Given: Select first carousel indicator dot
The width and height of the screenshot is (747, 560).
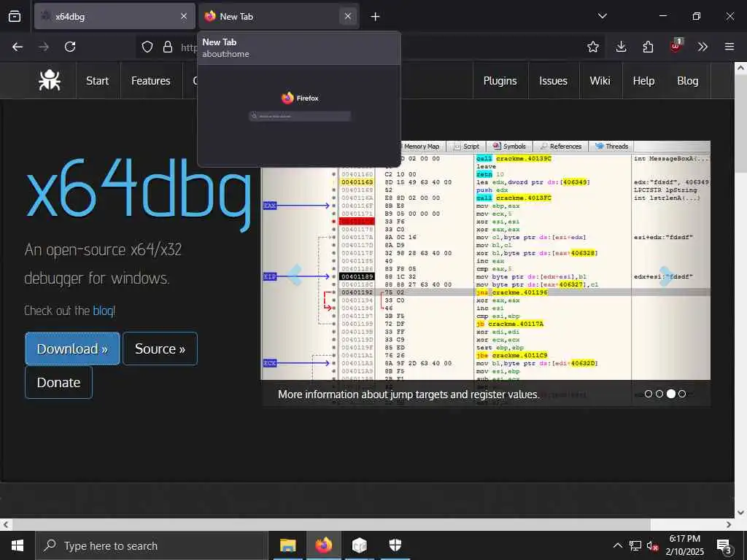Looking at the screenshot, I should pos(649,394).
